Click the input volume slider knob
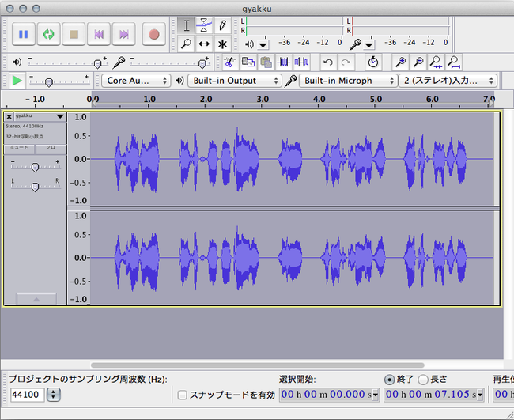 [x=202, y=64]
